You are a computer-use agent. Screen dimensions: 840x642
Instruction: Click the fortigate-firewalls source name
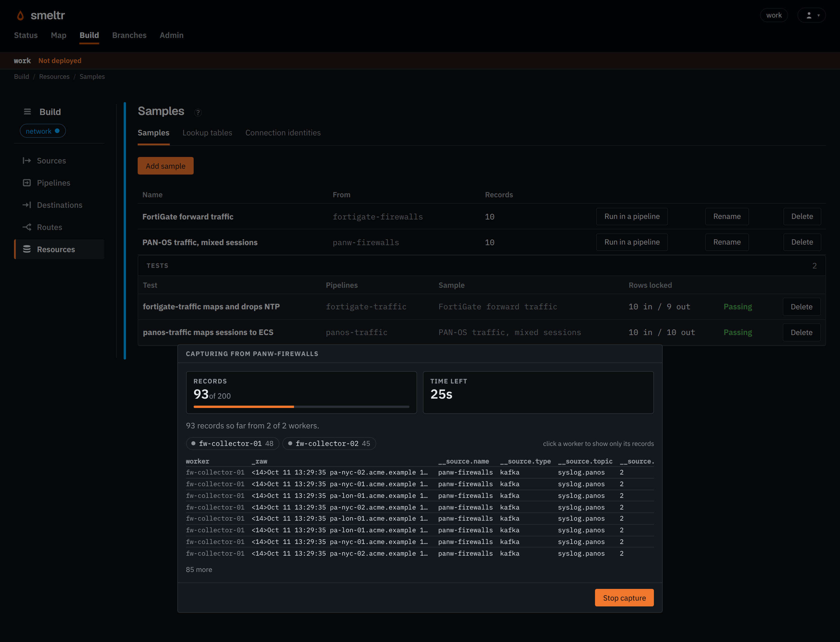(x=378, y=217)
